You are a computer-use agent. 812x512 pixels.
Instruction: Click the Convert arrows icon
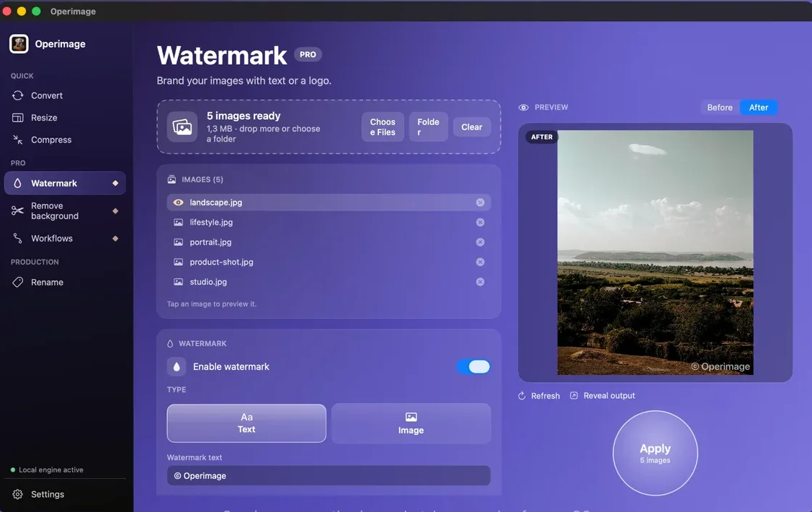(x=17, y=95)
